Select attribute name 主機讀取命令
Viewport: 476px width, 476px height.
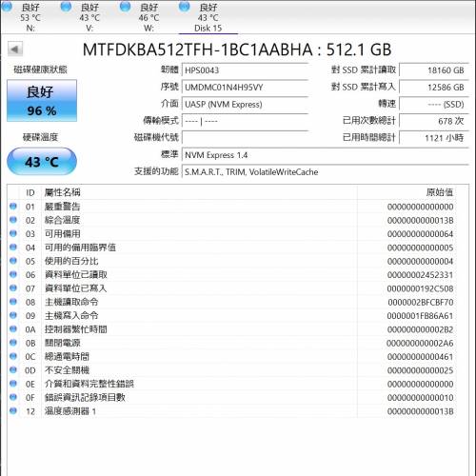71,302
